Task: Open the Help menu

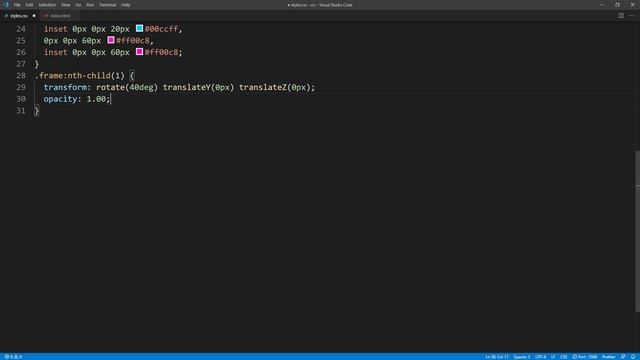Action: (125, 5)
